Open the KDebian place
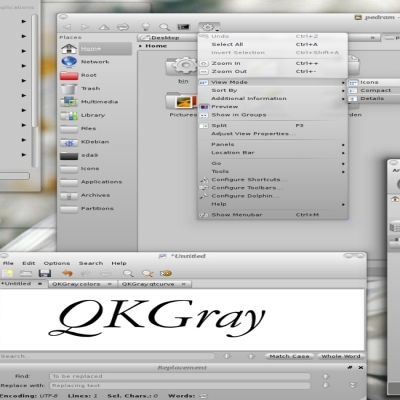The image size is (400, 400). (97, 142)
